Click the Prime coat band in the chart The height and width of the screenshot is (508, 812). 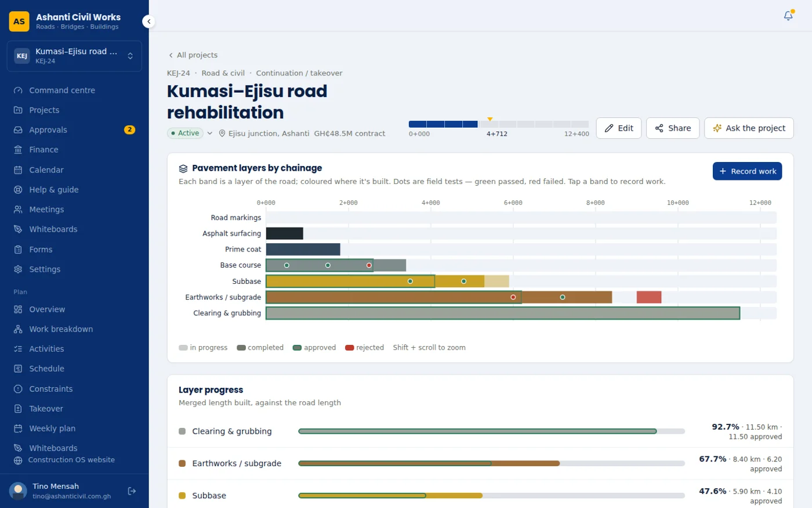click(x=303, y=250)
